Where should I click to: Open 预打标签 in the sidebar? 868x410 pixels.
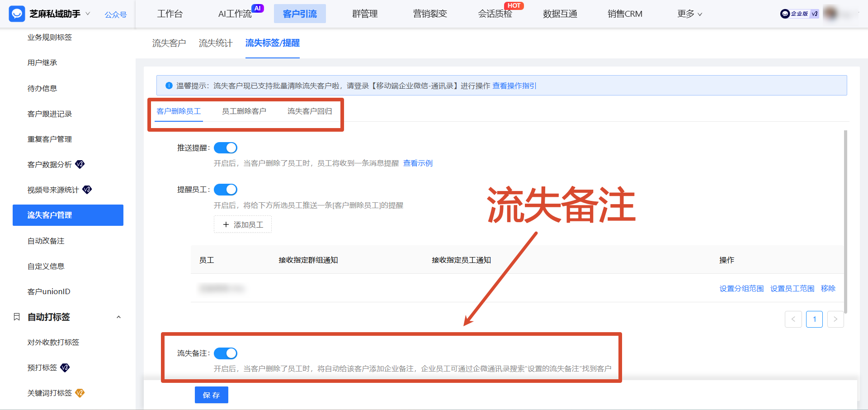(x=42, y=368)
